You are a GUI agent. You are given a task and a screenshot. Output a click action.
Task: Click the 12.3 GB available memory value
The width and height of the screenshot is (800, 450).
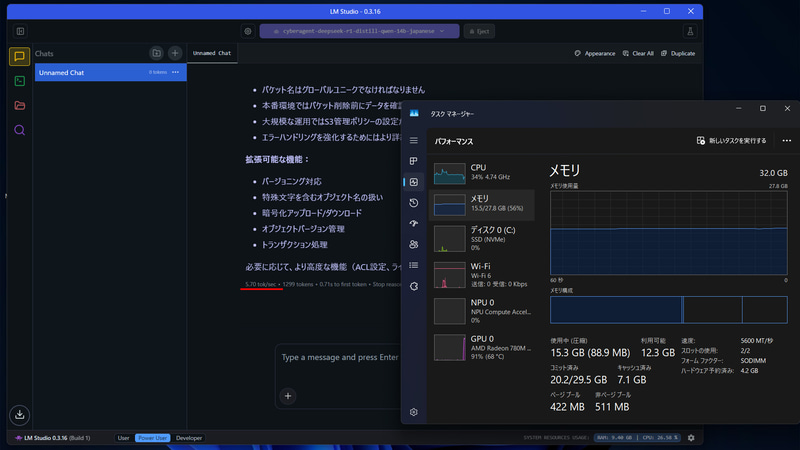(658, 353)
